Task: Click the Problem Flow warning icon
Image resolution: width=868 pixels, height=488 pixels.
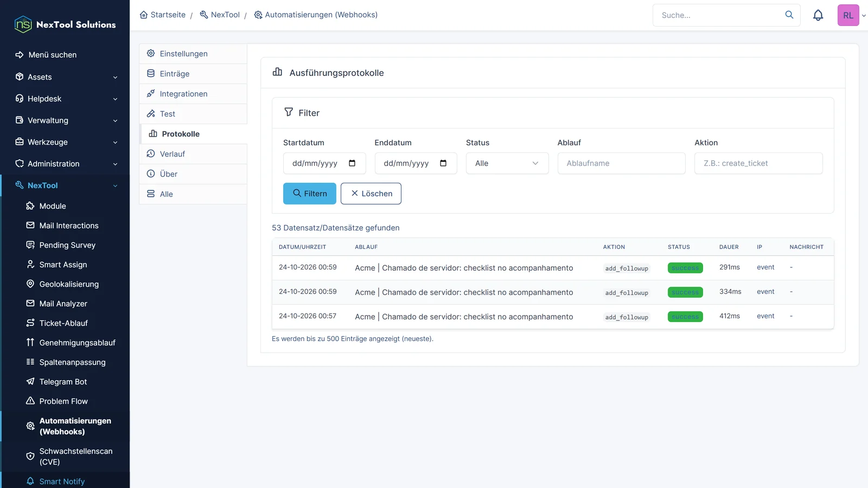Action: click(x=30, y=401)
